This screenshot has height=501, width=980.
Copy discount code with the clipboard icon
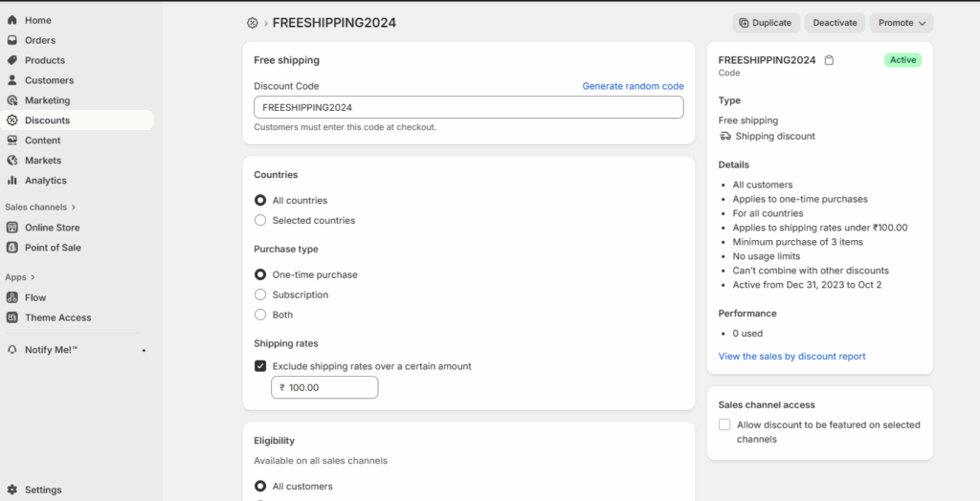[829, 60]
